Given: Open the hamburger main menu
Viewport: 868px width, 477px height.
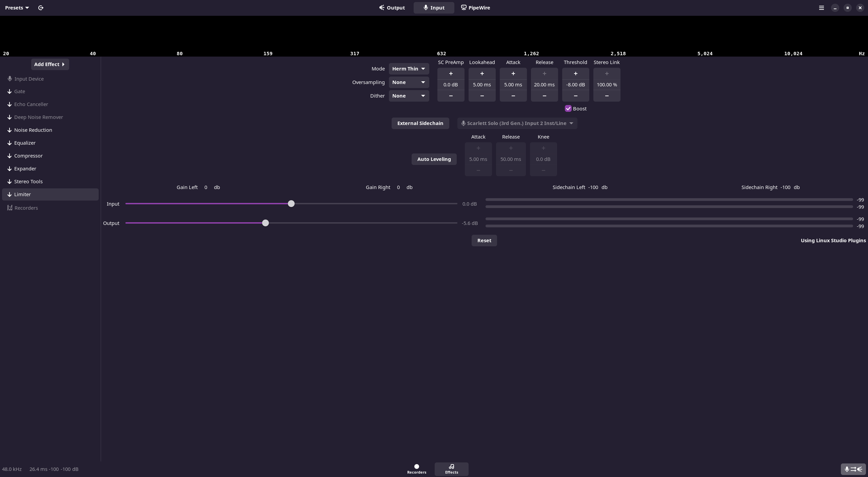Looking at the screenshot, I should [821, 8].
